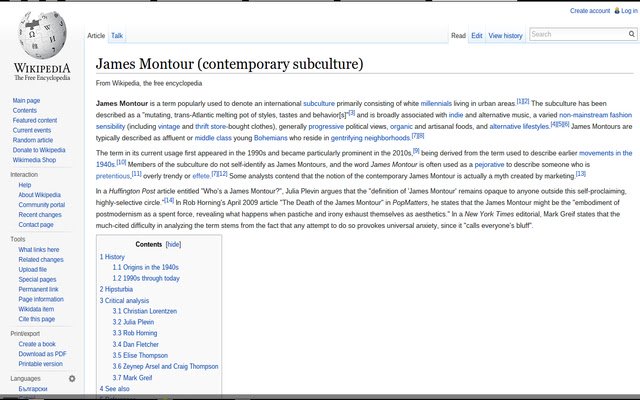This screenshot has height=400, width=640.
Task: Jump to 1.1 Origins in the 1940s
Action: click(145, 267)
